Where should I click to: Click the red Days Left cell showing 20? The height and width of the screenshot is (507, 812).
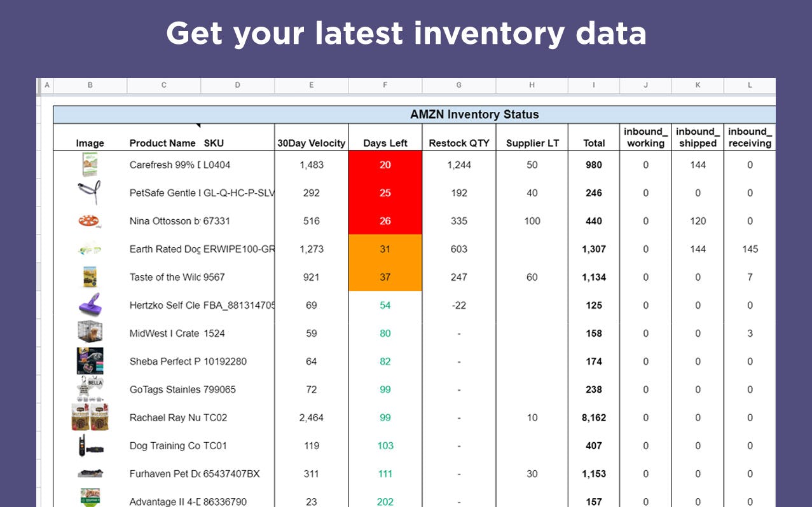385,165
